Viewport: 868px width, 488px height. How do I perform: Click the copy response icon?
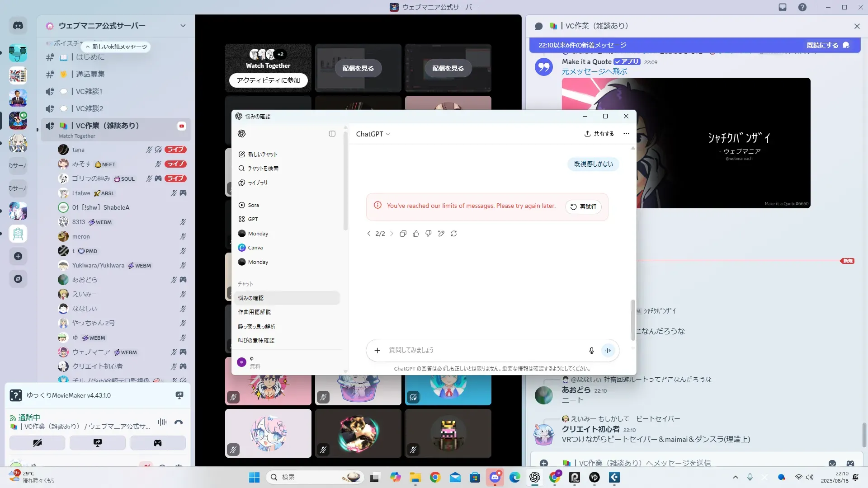coord(403,234)
